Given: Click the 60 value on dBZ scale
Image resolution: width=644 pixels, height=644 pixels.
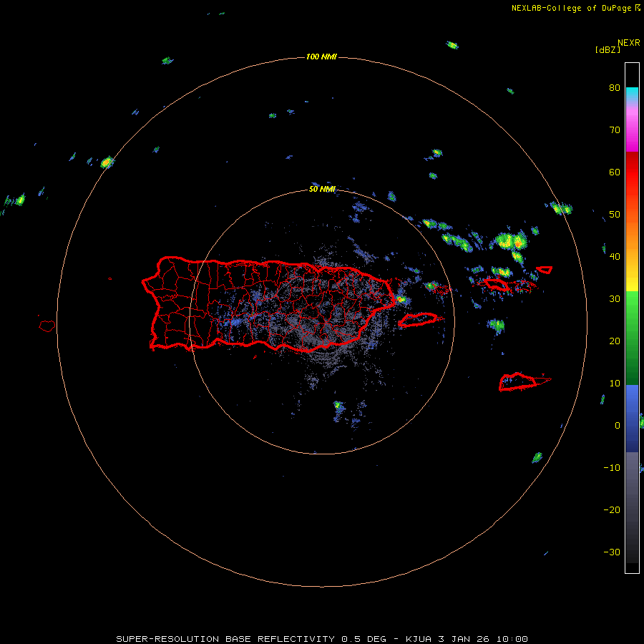Looking at the screenshot, I should point(615,172).
